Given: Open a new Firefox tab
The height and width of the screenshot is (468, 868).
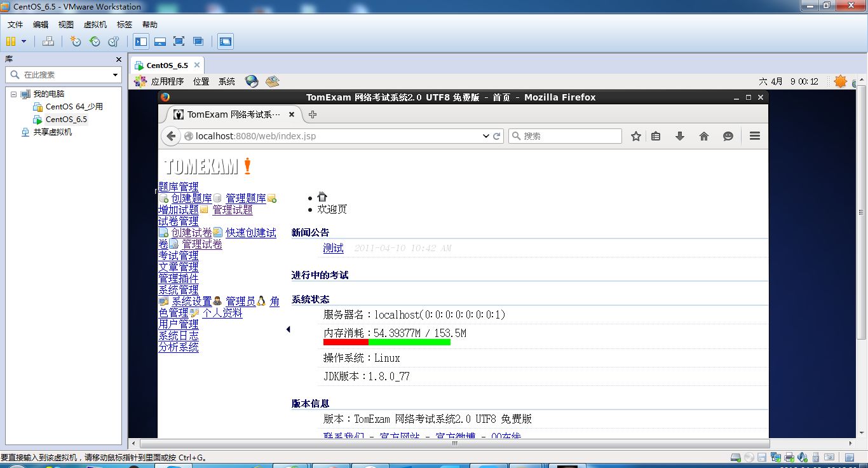Looking at the screenshot, I should pos(312,114).
